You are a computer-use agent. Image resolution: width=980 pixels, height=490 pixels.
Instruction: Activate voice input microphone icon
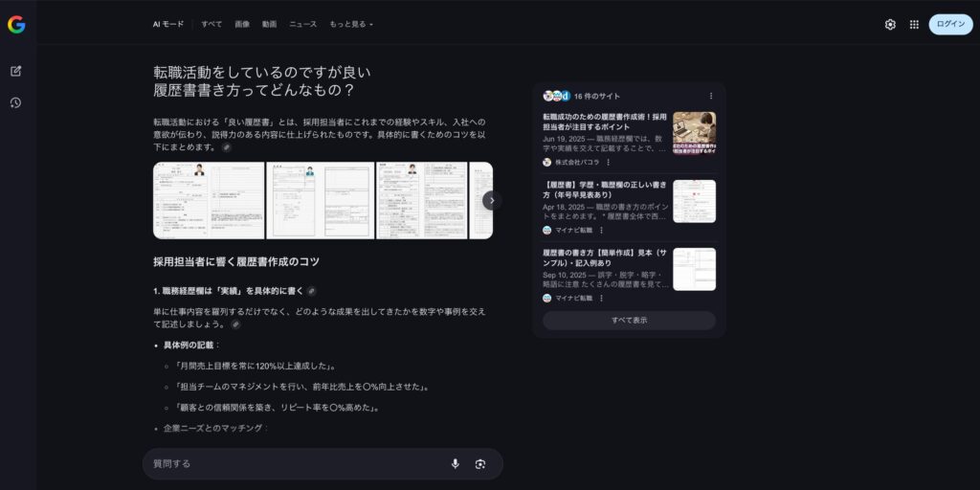coord(455,464)
